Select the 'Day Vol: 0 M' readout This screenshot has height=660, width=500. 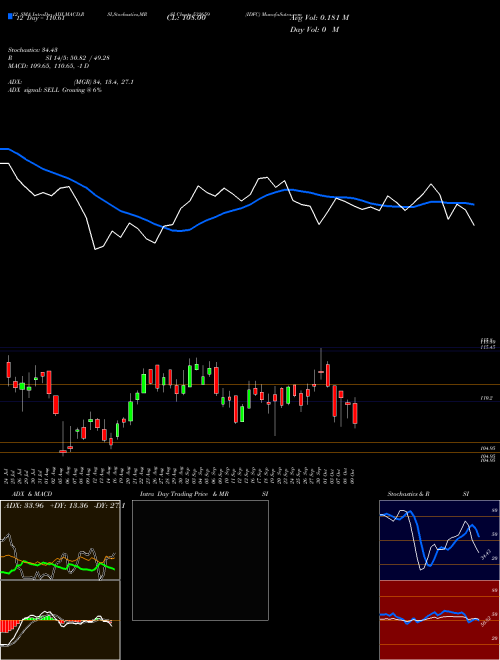tap(314, 30)
